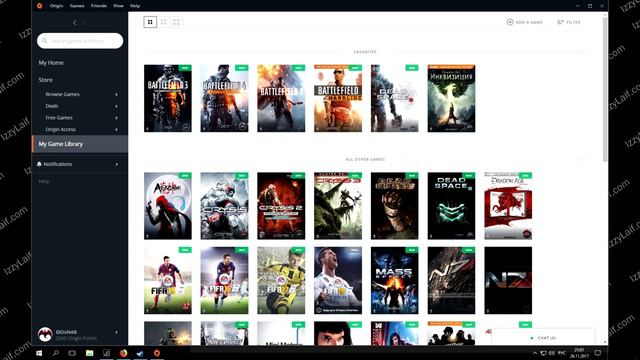Select Battlefield Hardline game tile
The image size is (640, 360).
click(338, 98)
